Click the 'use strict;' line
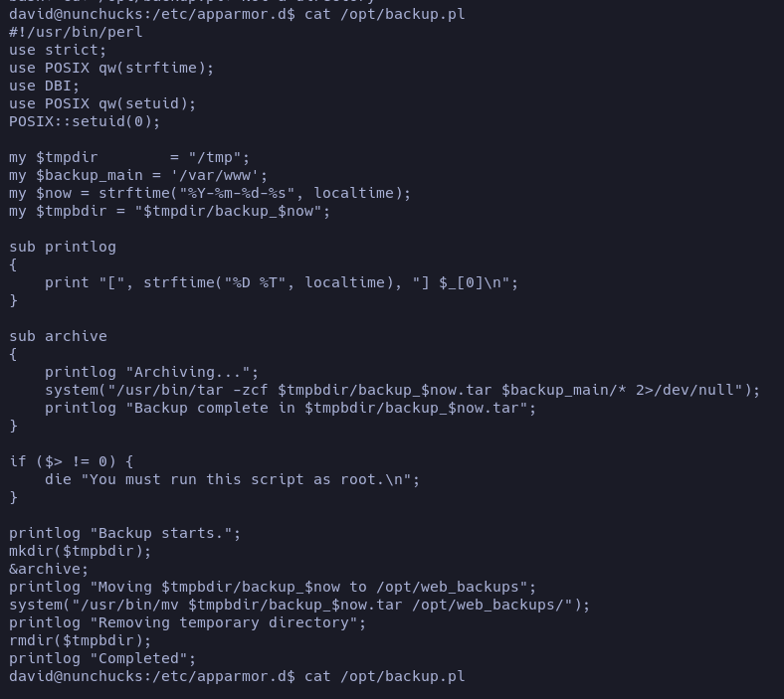 click(x=58, y=50)
